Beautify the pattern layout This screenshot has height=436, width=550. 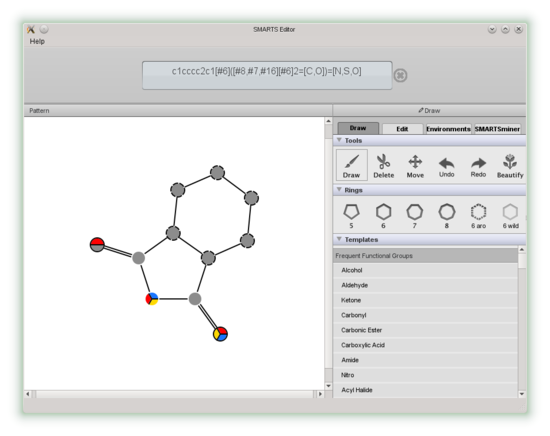[x=510, y=166]
